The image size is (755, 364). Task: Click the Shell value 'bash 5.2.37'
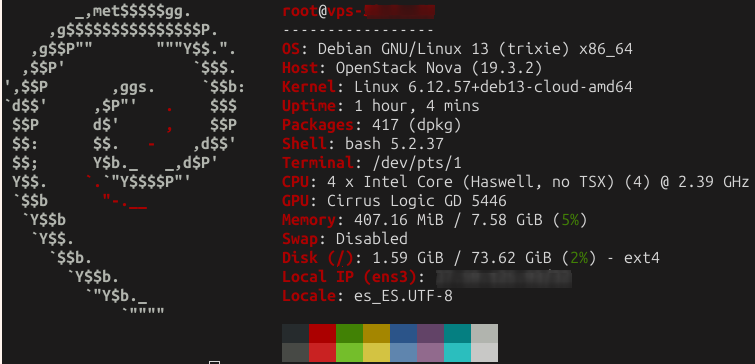(394, 144)
